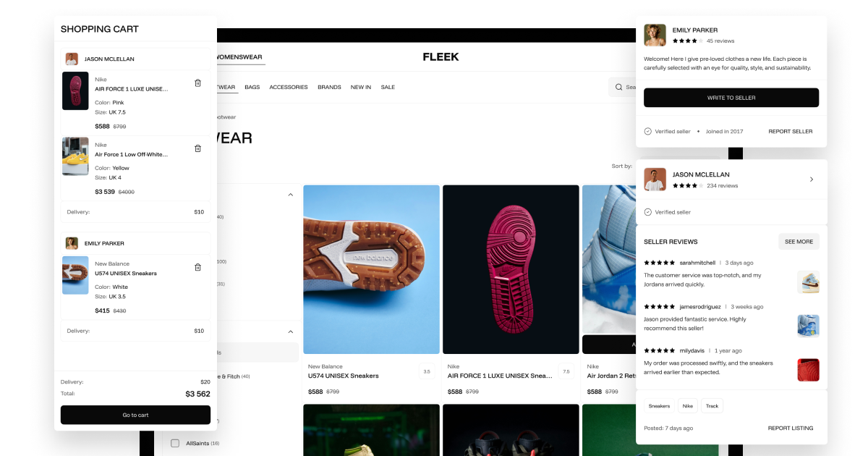This screenshot has width=868, height=456.
Task: Collapse the first filter section chevron
Action: coord(291,195)
